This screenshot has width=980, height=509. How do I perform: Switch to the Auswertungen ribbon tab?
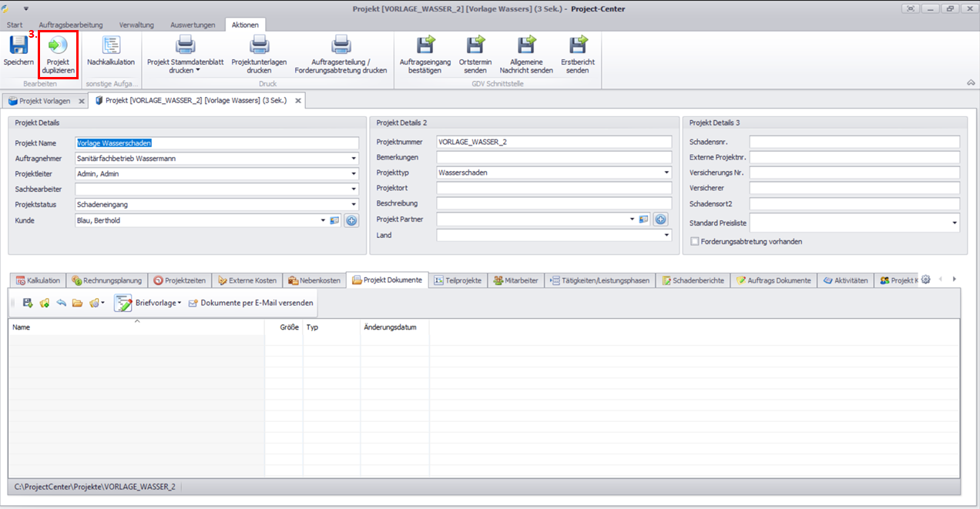pyautogui.click(x=193, y=25)
